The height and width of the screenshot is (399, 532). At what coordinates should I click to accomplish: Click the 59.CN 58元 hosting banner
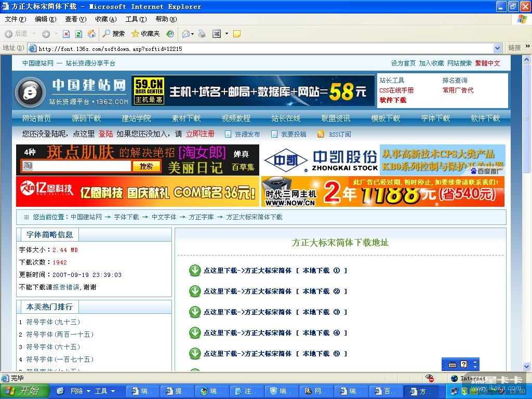click(252, 90)
